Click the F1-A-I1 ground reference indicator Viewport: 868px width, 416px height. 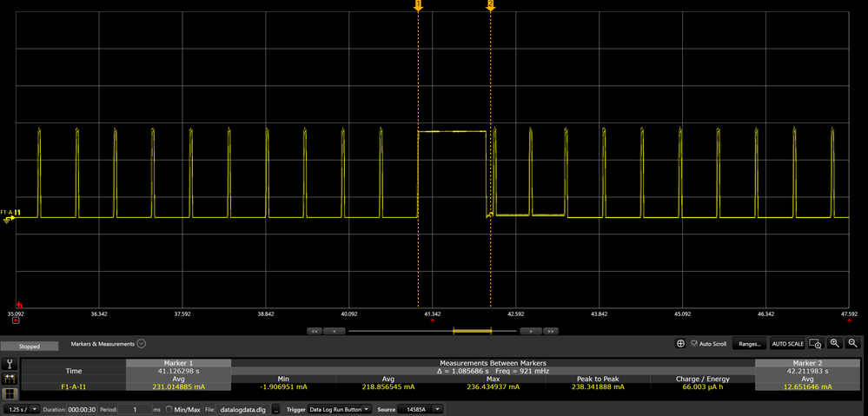(x=9, y=220)
